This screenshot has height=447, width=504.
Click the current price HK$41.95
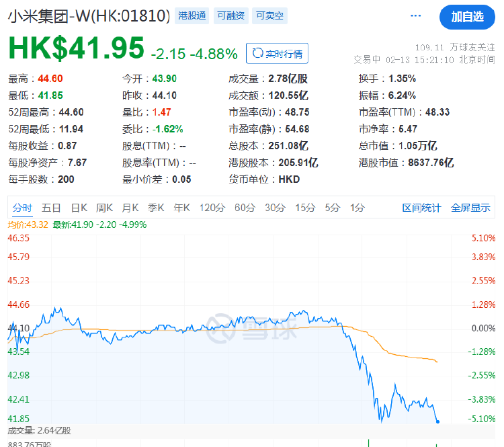pyautogui.click(x=76, y=48)
